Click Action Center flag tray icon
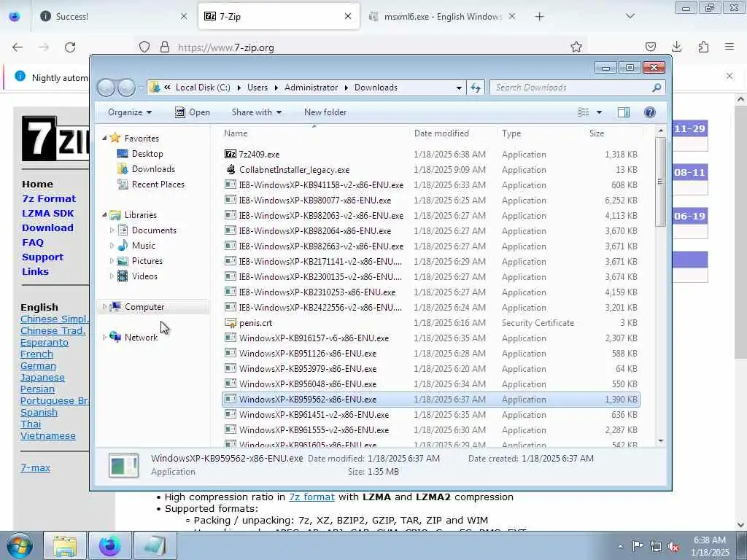747x560 pixels. tap(638, 546)
